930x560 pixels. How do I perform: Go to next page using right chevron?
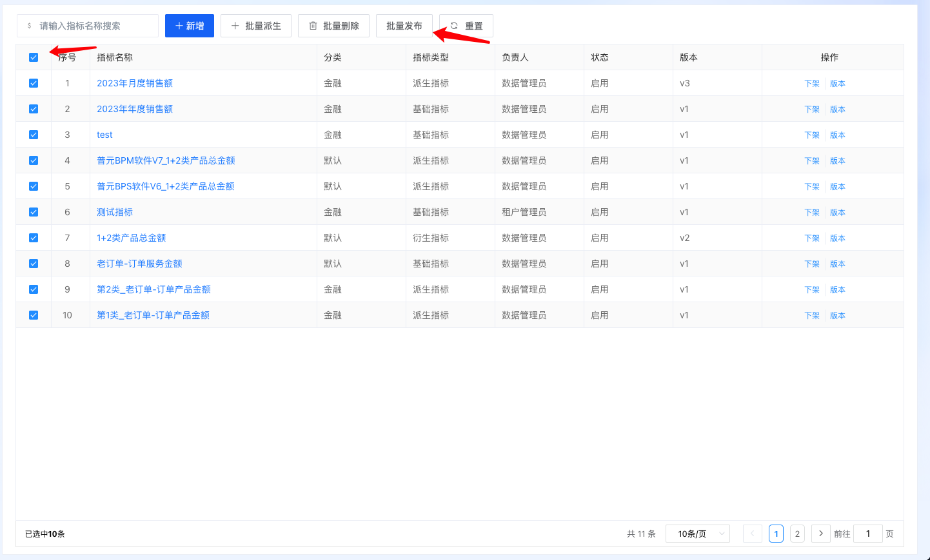coord(820,534)
